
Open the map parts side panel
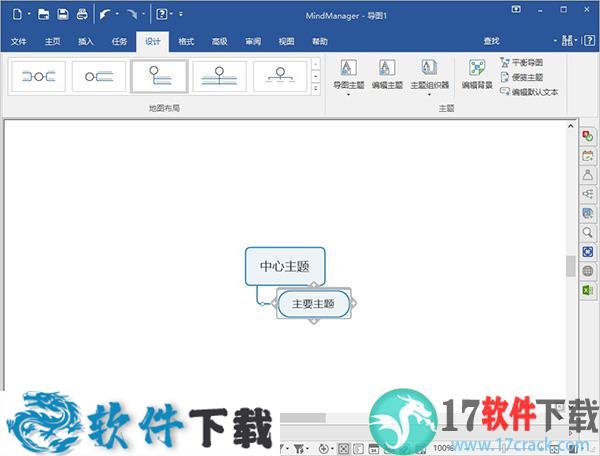coord(587,194)
